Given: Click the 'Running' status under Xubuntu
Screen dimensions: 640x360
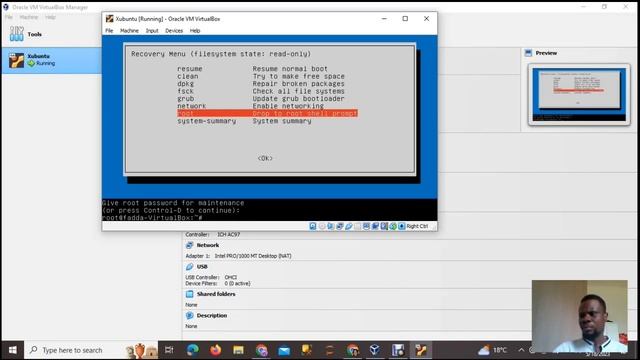Looking at the screenshot, I should pos(45,63).
